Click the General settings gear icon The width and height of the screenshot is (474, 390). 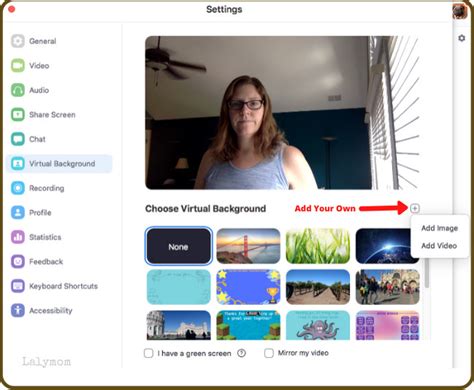click(18, 41)
